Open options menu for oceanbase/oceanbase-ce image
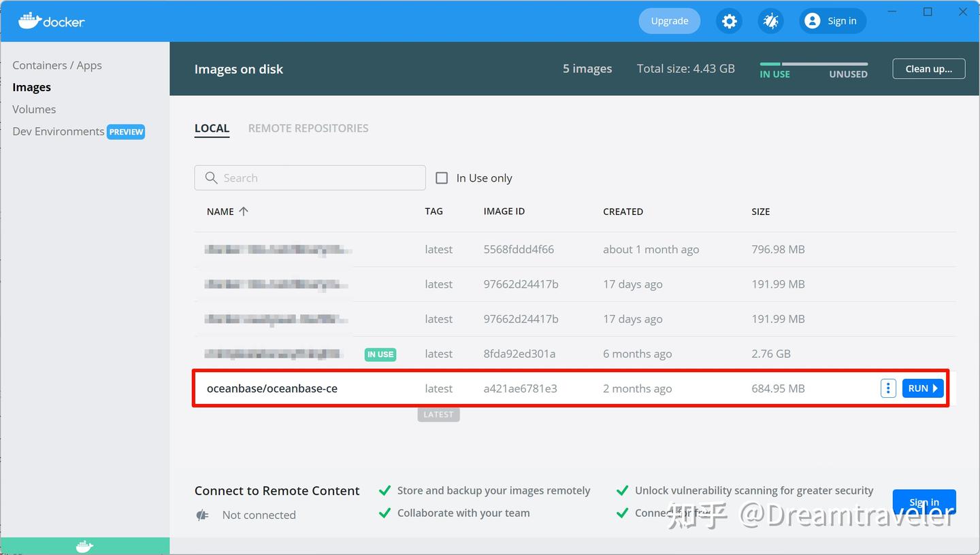980x555 pixels. 888,388
